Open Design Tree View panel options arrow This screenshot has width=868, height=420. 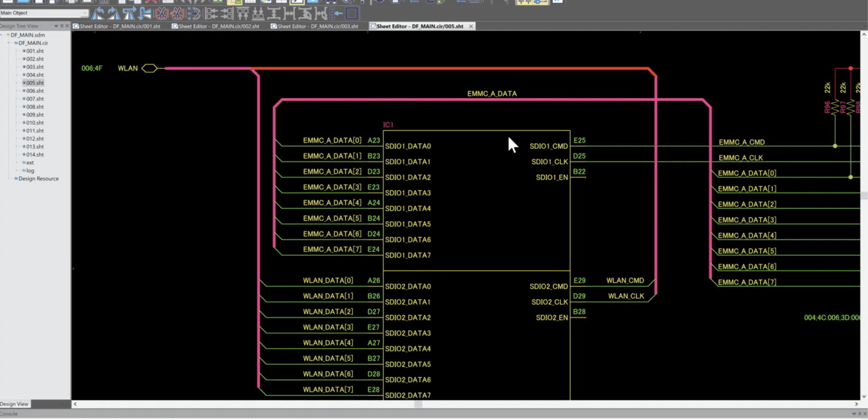(x=56, y=26)
